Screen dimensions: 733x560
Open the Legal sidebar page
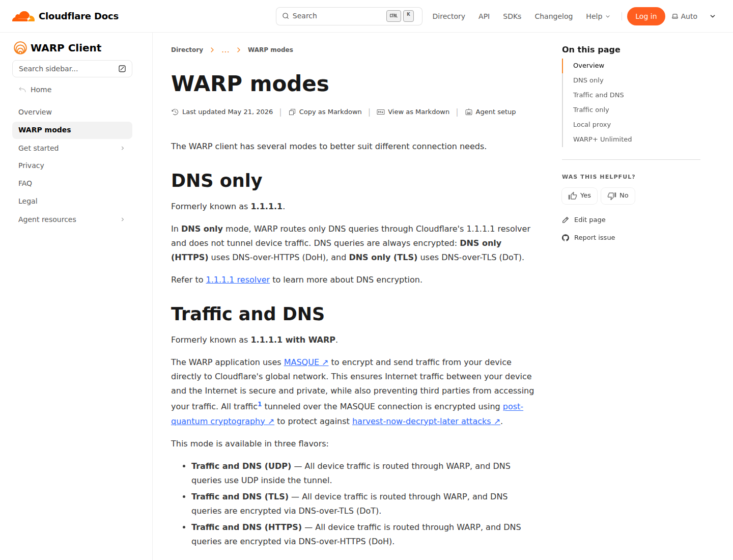72,201
